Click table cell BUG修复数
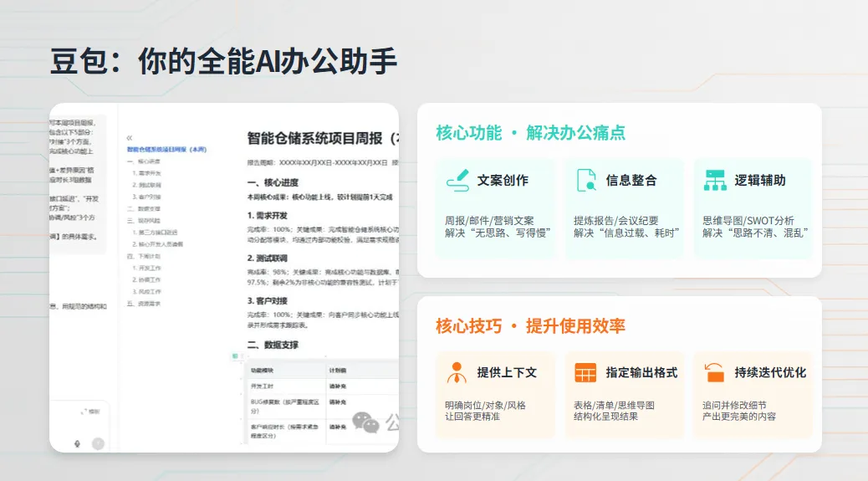Screen dimensions: 868x481 coord(285,406)
